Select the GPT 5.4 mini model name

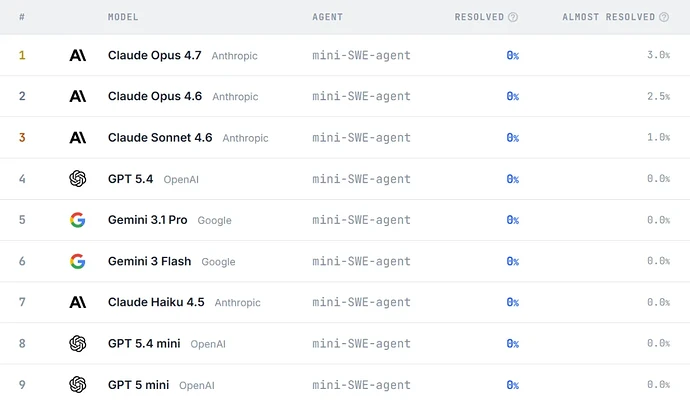click(144, 344)
